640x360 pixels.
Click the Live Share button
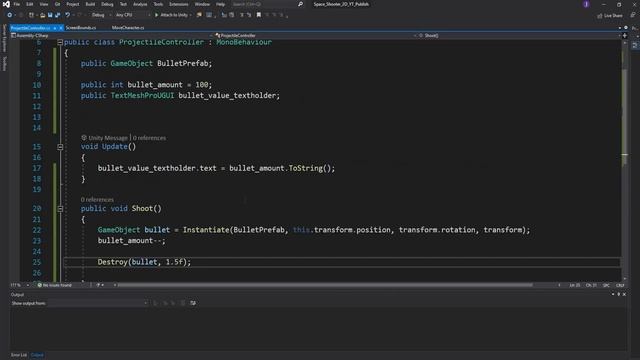pyautogui.click(x=610, y=16)
